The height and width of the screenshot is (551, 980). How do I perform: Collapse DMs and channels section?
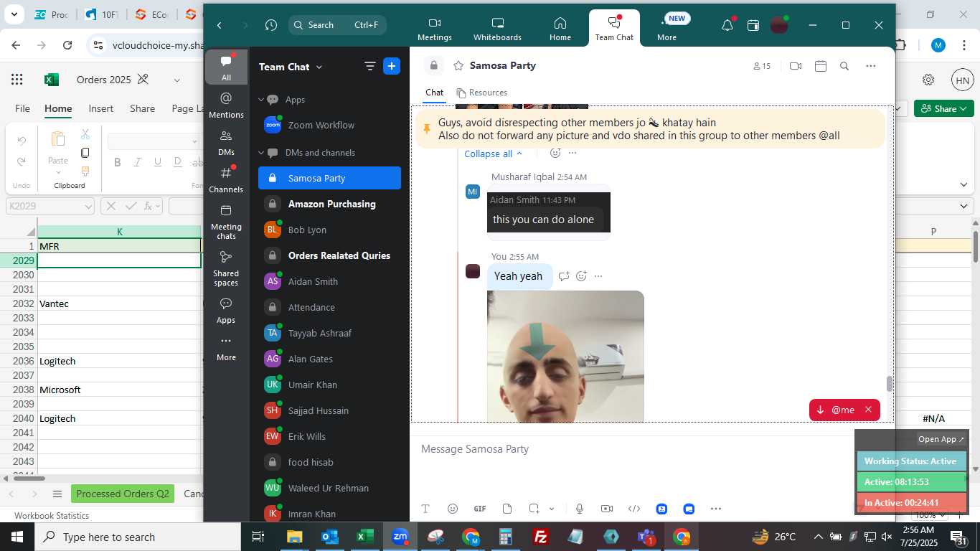(262, 153)
